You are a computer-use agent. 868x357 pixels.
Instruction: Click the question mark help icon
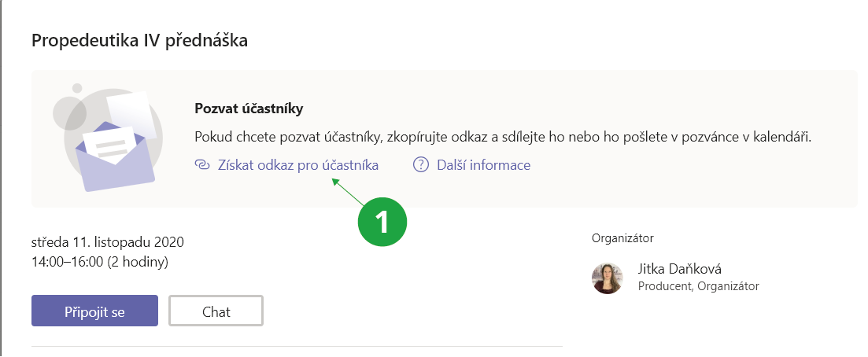(421, 165)
